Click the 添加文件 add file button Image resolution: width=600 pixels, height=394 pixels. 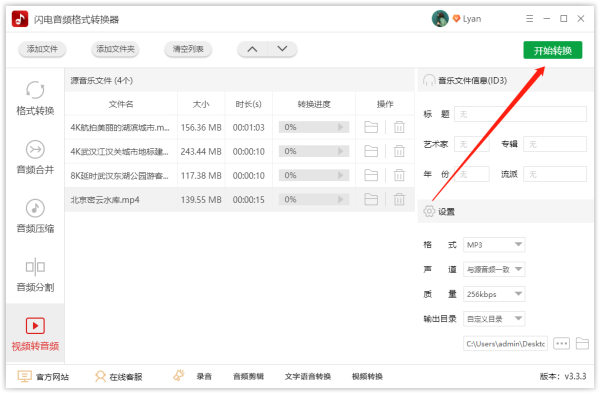pyautogui.click(x=42, y=49)
